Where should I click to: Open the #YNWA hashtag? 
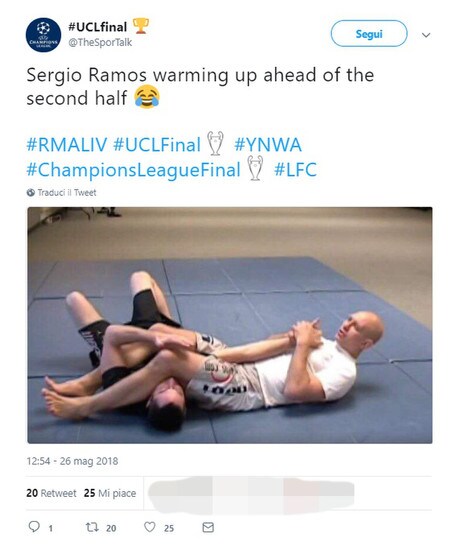point(268,145)
